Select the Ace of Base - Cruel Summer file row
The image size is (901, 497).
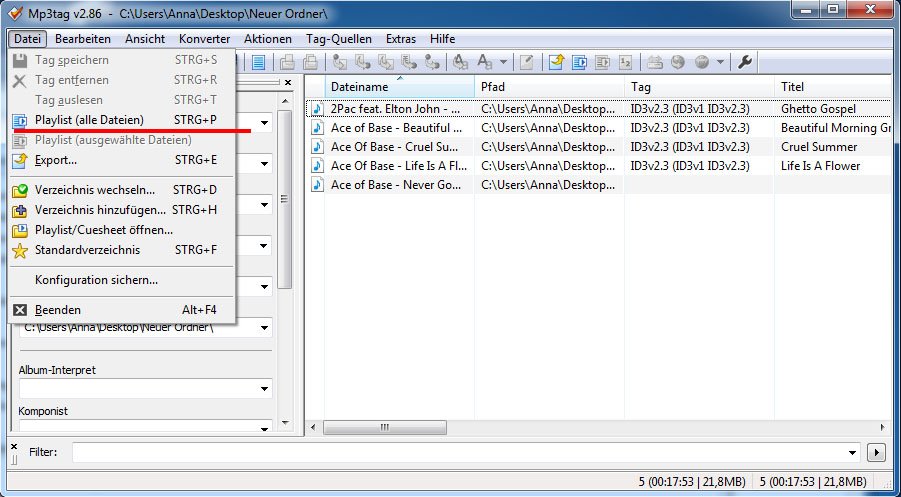coord(396,147)
